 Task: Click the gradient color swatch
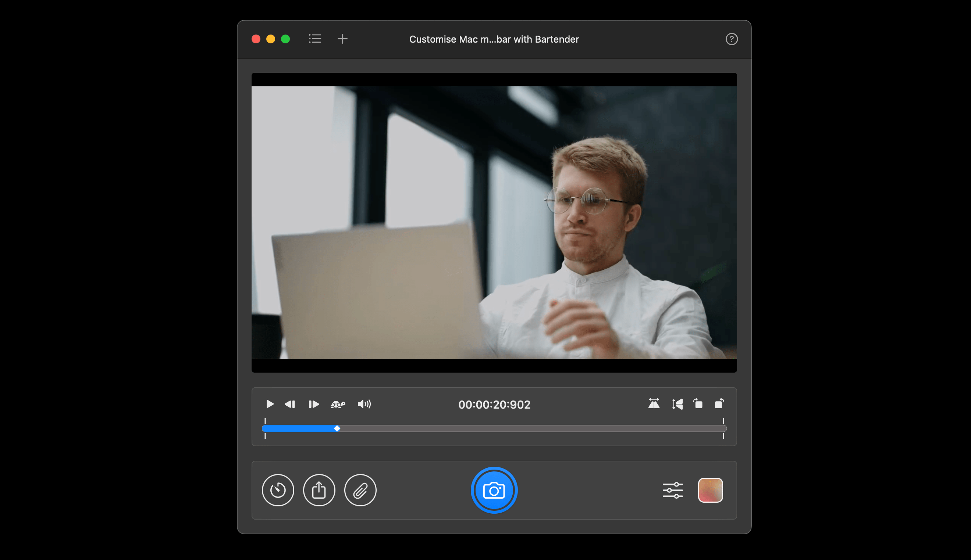pos(710,490)
